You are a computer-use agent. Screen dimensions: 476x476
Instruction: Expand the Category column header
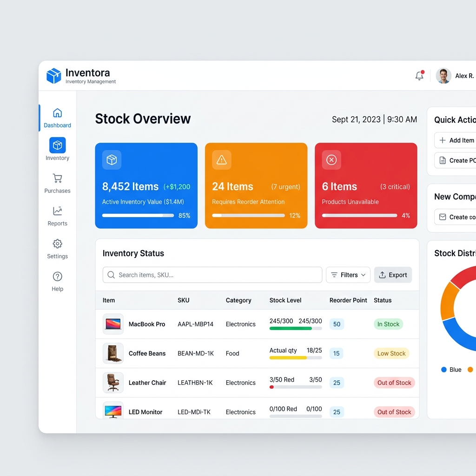[x=239, y=300]
